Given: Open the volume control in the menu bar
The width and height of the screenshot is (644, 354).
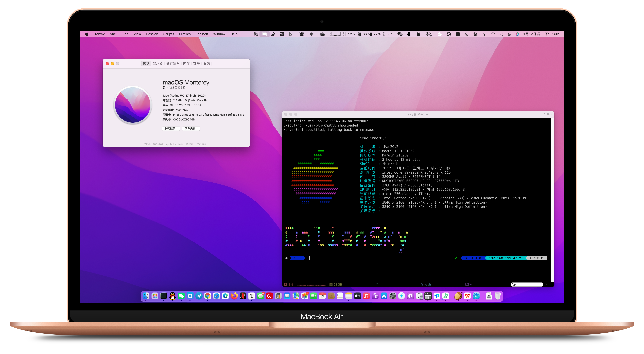Looking at the screenshot, I should tap(311, 34).
